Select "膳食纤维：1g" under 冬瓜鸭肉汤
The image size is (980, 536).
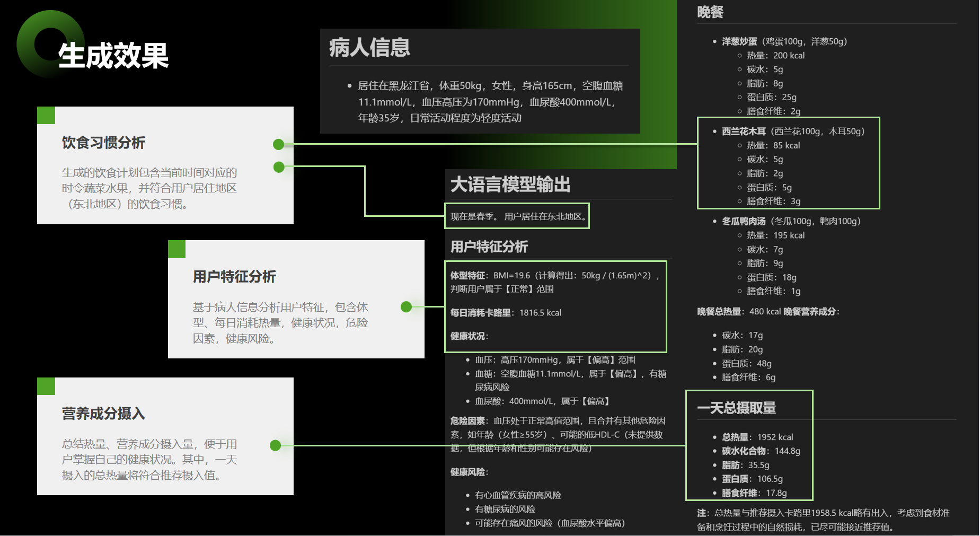coord(774,291)
